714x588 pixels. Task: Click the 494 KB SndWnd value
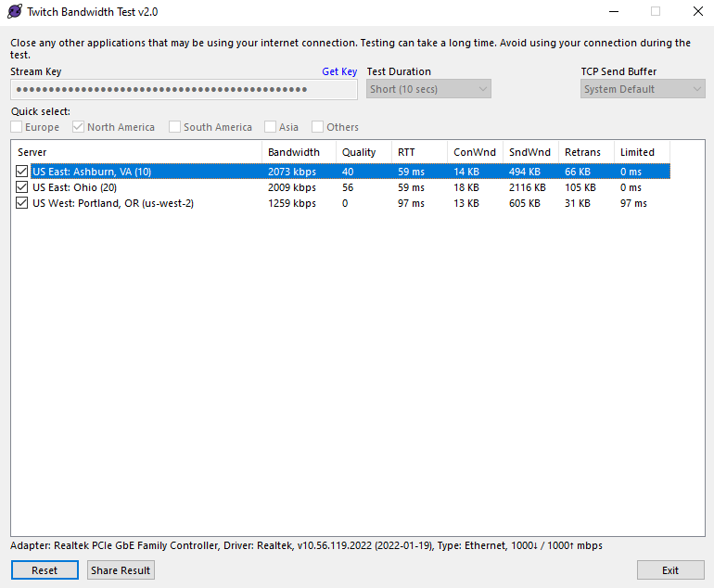(525, 172)
